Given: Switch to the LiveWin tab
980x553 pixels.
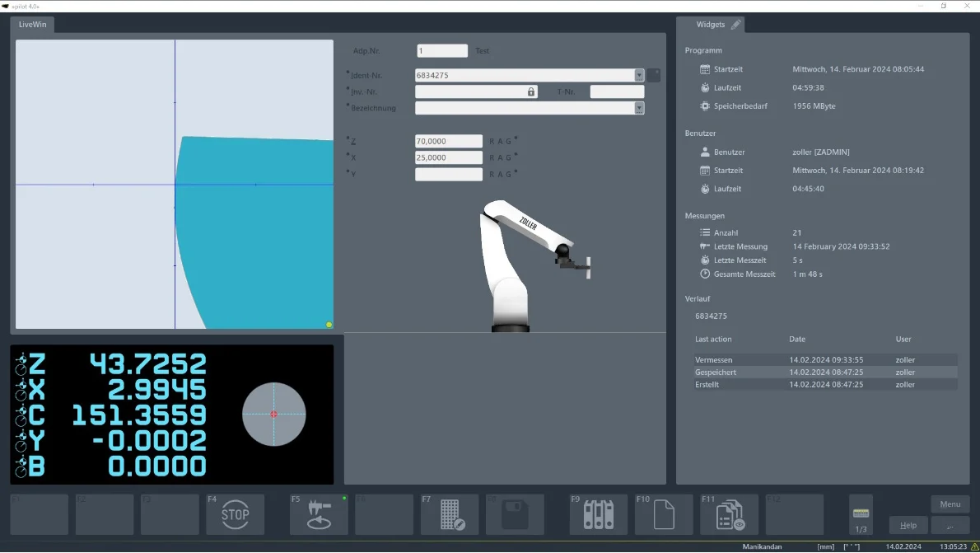Looking at the screenshot, I should [33, 25].
